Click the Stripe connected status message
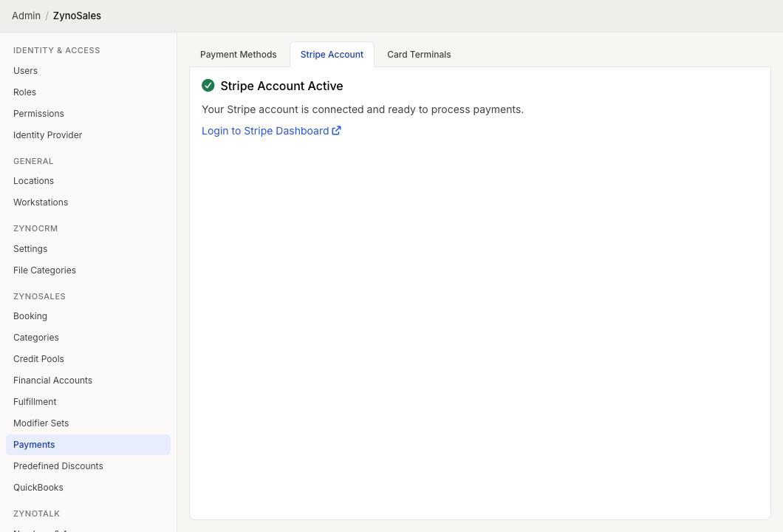The image size is (783, 532). pyautogui.click(x=363, y=109)
